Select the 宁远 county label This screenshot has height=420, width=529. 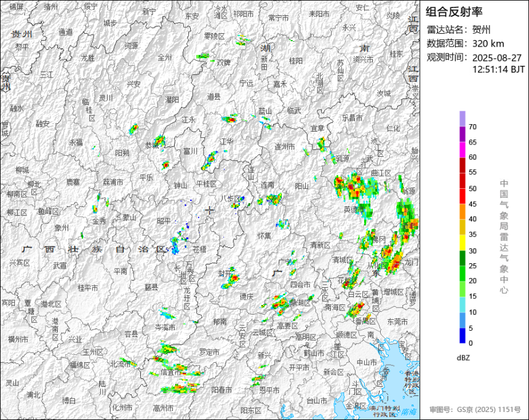(x=246, y=82)
